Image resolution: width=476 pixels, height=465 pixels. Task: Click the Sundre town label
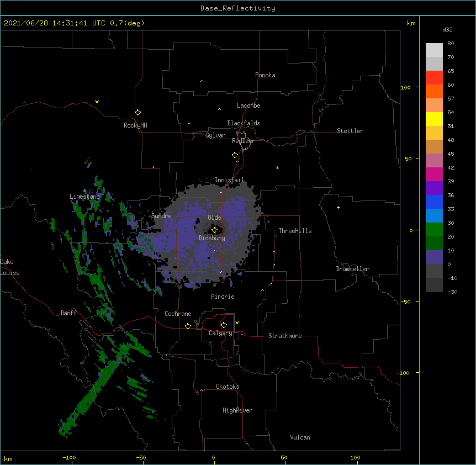click(x=161, y=216)
